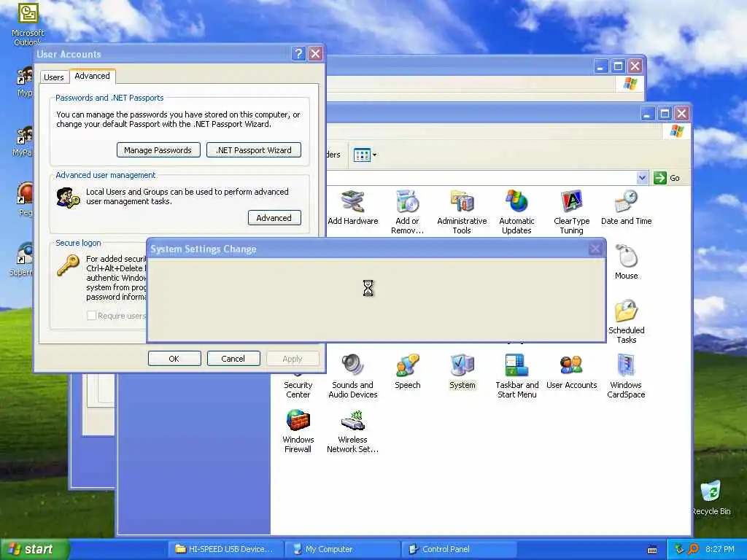The height and width of the screenshot is (560, 747).
Task: Open Add or Remove Programs icon
Action: (407, 212)
